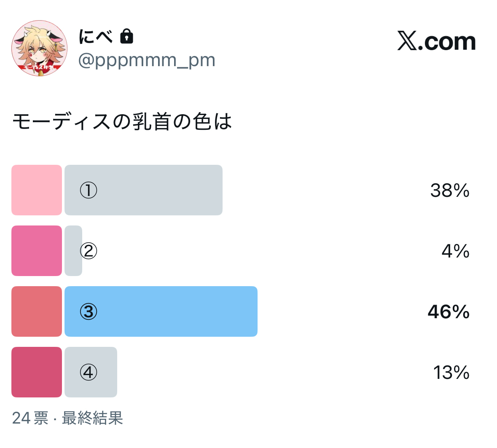The width and height of the screenshot is (497, 448).
Task: Click the X.com logo
Action: click(436, 41)
